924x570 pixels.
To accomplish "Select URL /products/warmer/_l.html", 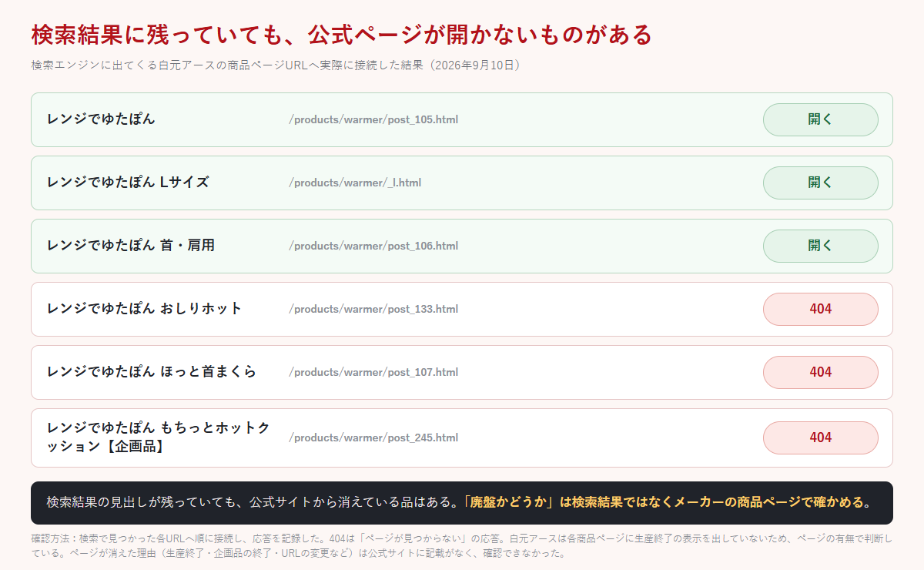I will pos(355,183).
